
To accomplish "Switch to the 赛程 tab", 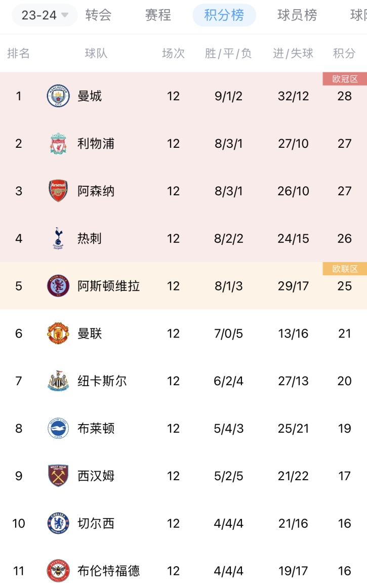I will (158, 15).
